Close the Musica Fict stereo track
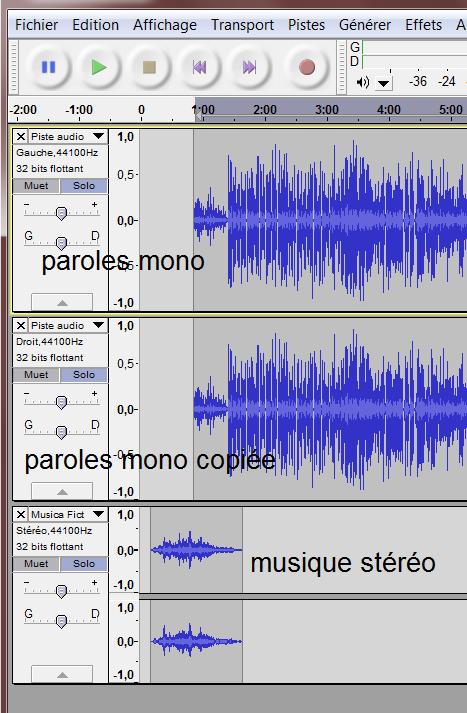 pyautogui.click(x=21, y=515)
